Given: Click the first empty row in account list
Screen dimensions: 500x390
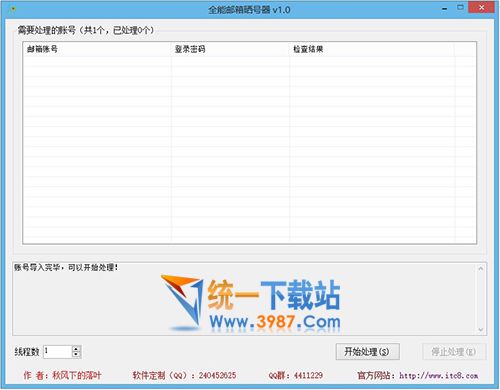Looking at the screenshot, I should pos(249,62).
